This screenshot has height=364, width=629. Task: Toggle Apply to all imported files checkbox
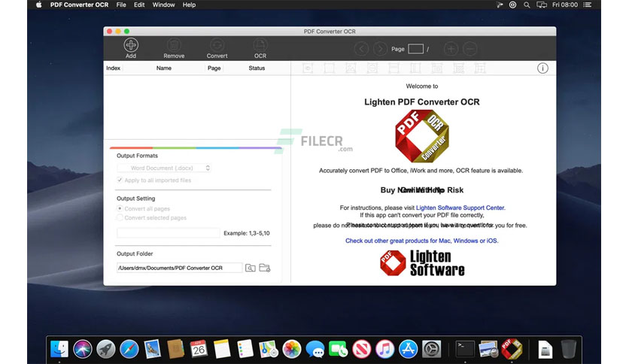point(120,180)
